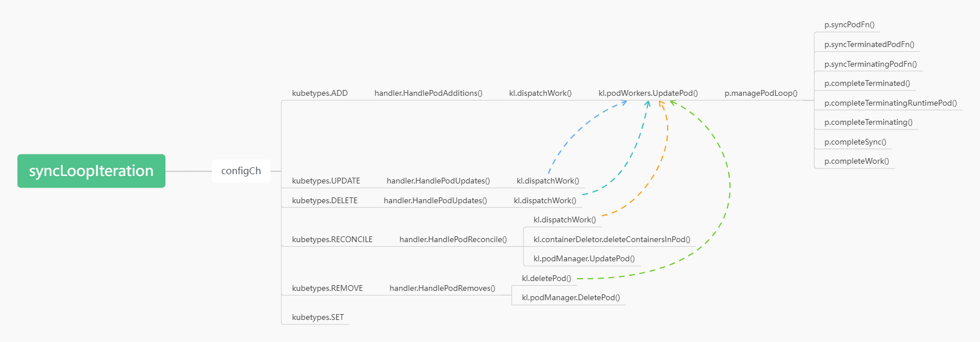Select handler.HandlePodRemoves() node
Screen dimensions: 980x342
pos(442,288)
